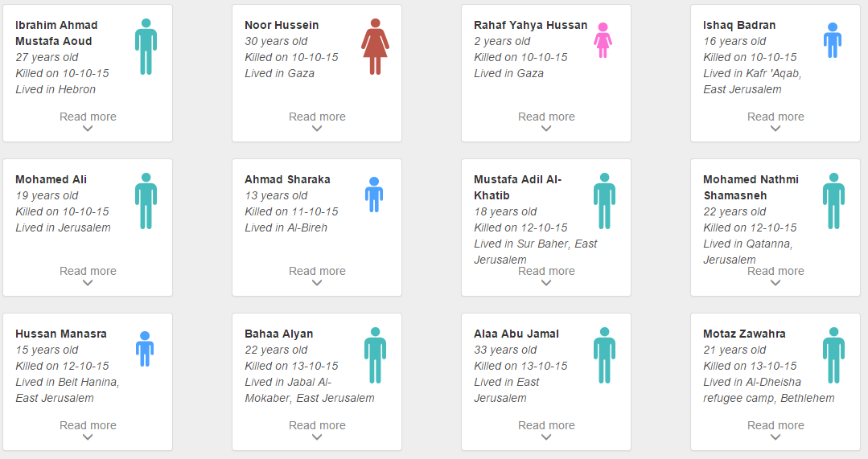Click the teal figure icon on Bahaa Alyan's card
The width and height of the screenshot is (868, 459).
coord(375,355)
